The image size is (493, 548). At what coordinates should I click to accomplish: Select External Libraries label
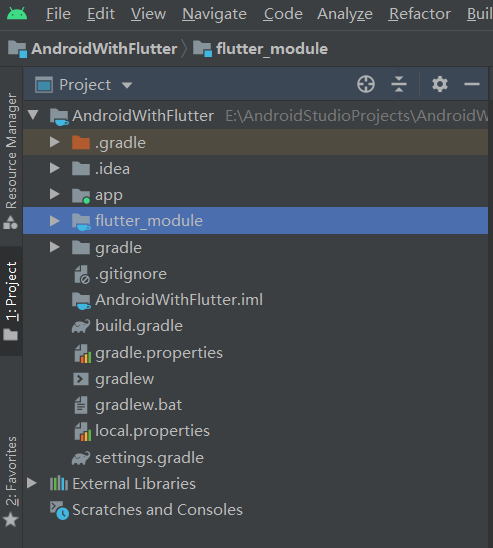pyautogui.click(x=134, y=484)
